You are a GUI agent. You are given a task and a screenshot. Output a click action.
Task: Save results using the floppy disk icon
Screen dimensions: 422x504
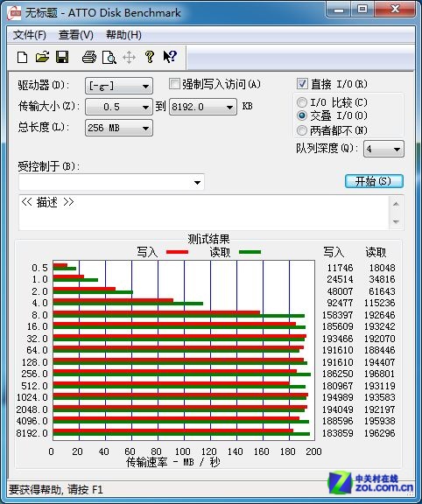click(x=62, y=57)
